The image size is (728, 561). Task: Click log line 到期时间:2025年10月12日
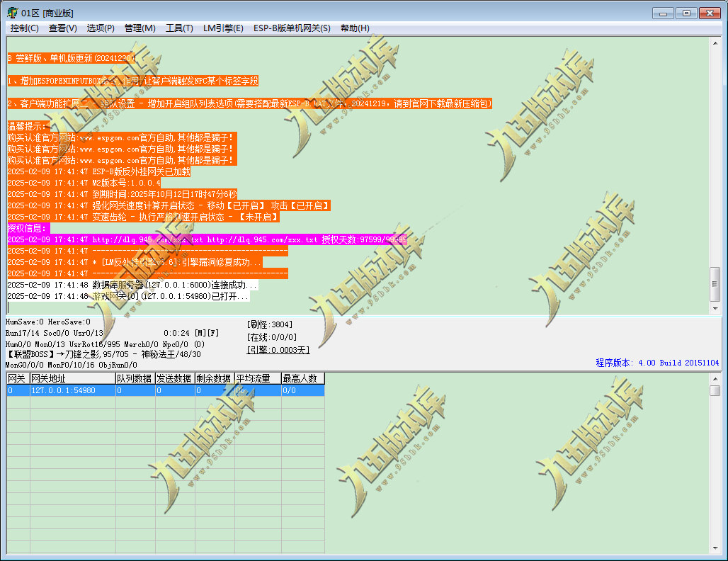[x=122, y=194]
